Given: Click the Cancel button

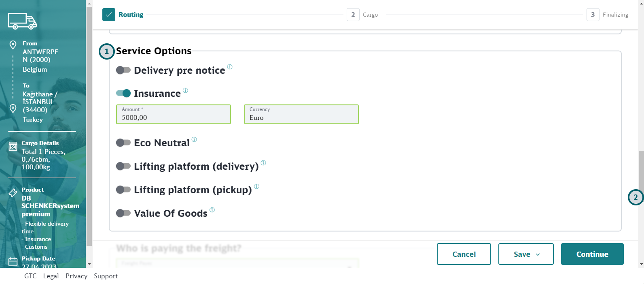Looking at the screenshot, I should 464,254.
